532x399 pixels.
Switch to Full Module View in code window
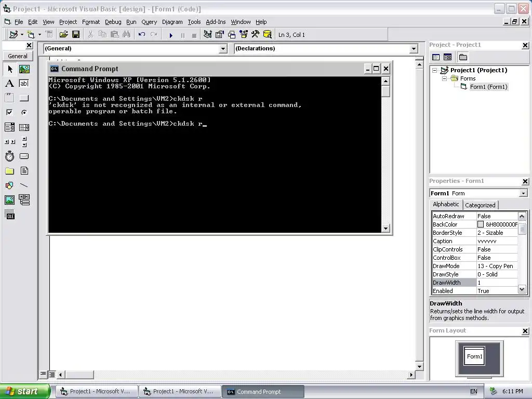point(51,374)
